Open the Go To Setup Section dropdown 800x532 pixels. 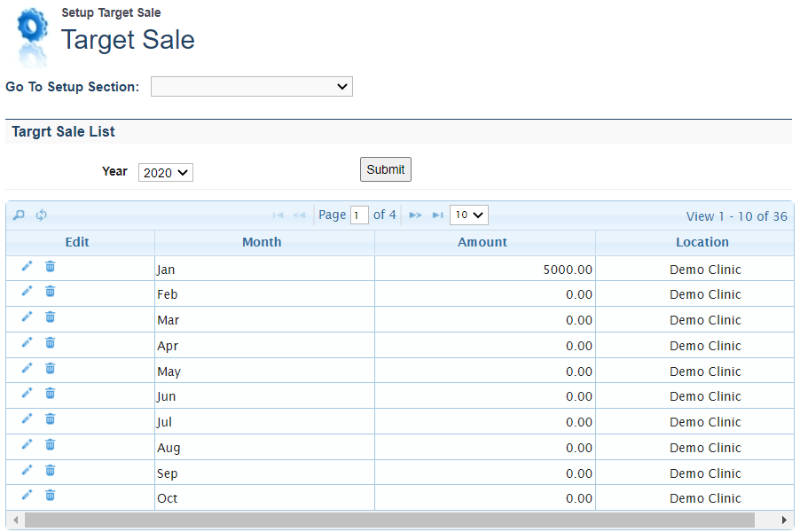click(251, 86)
